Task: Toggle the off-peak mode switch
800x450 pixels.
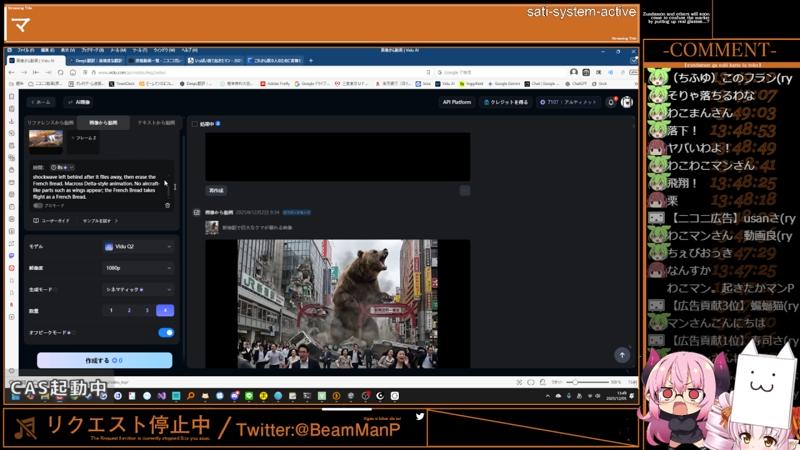Action: click(x=166, y=333)
